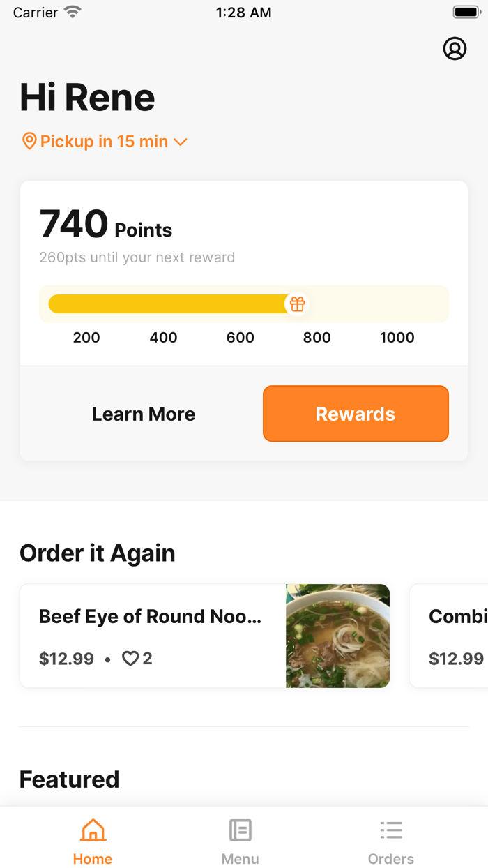Click the yellow points progress bar

pos(167,304)
